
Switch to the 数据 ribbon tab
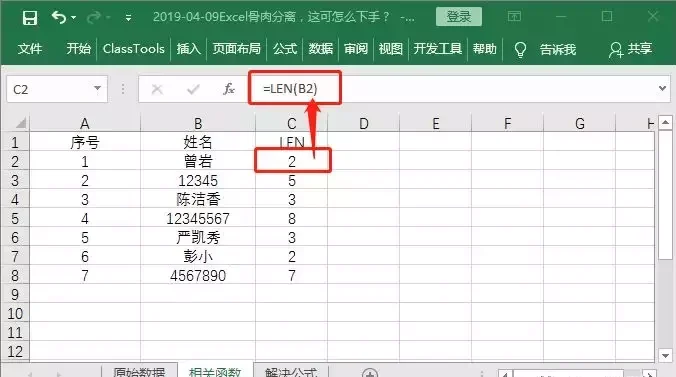pos(321,49)
